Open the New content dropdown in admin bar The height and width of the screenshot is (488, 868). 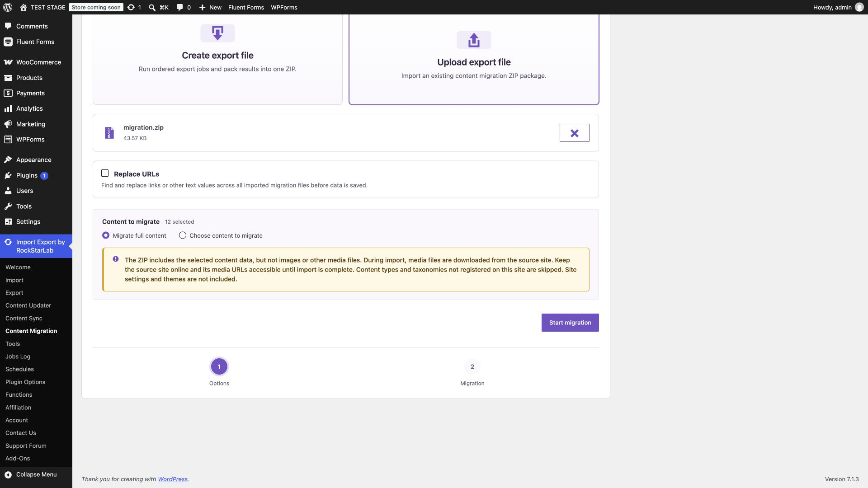(210, 7)
